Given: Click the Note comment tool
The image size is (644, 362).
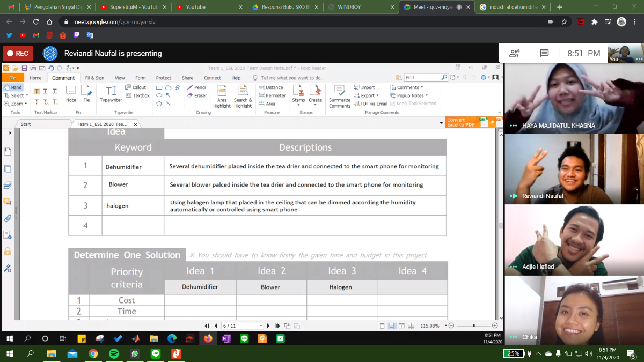Looking at the screenshot, I should click(71, 93).
